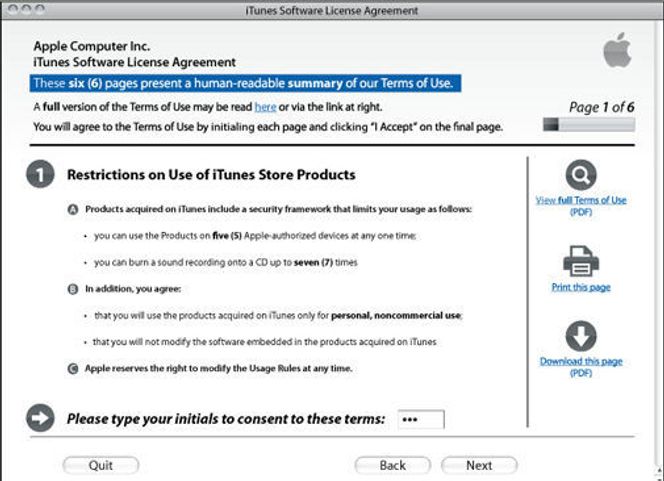Click heading 'Restrictions on Use of iTunes Store Products'
The height and width of the screenshot is (481, 664).
[211, 174]
